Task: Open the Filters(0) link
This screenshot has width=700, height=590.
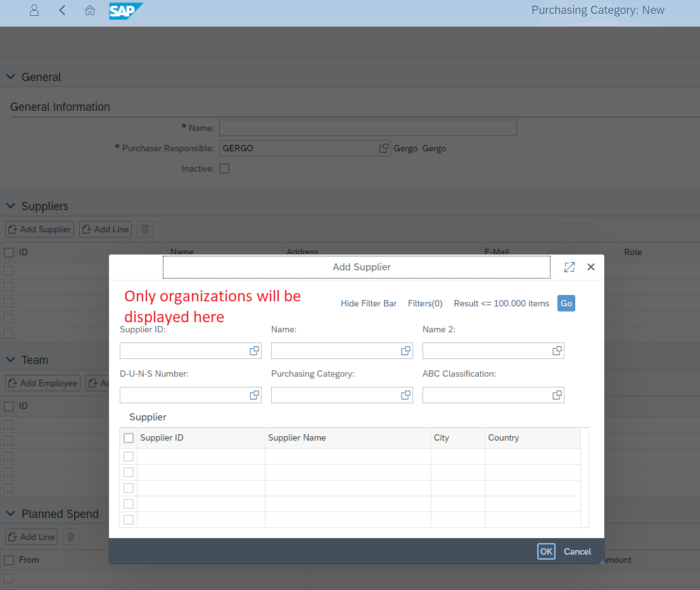Action: [425, 304]
